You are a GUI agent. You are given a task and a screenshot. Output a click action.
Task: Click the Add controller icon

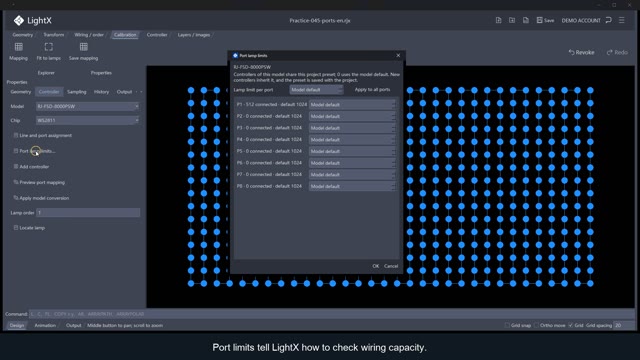pyautogui.click(x=16, y=167)
